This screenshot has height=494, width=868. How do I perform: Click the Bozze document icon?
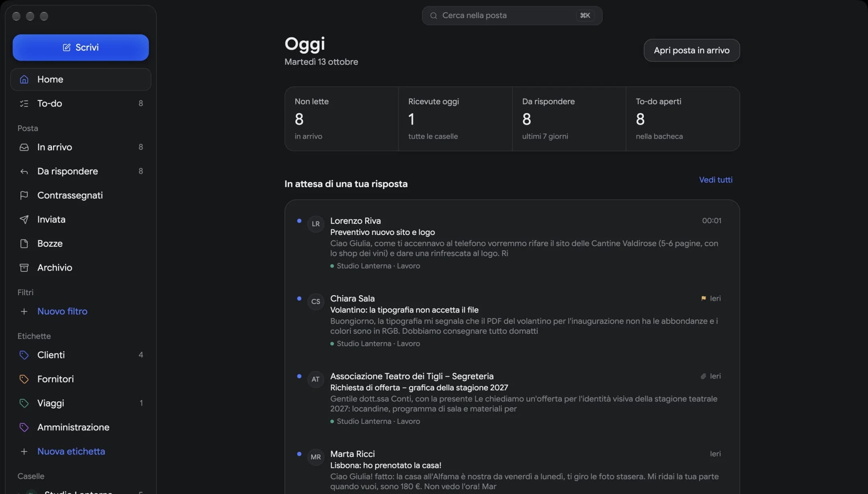point(24,243)
